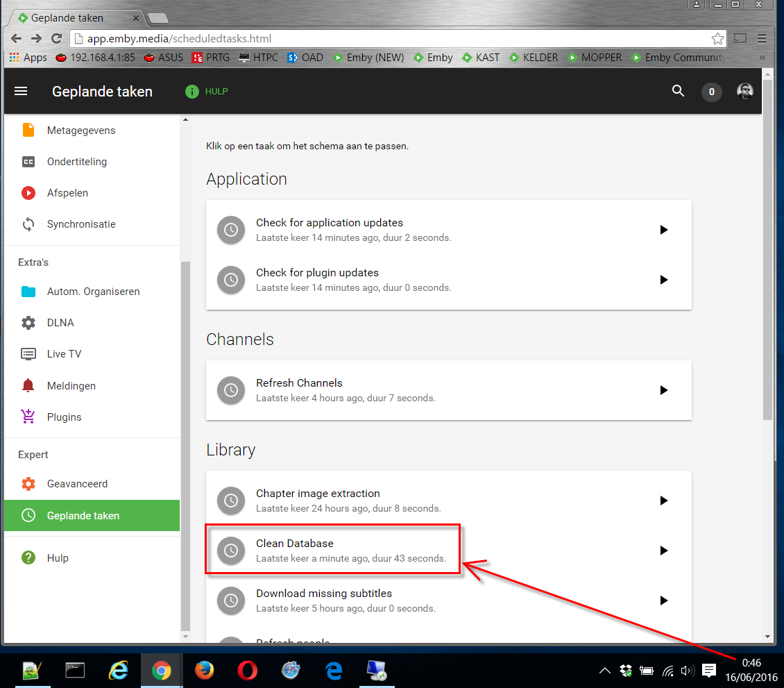The width and height of the screenshot is (784, 688).
Task: Open Internet Explorer from the taskbar
Action: (x=119, y=671)
